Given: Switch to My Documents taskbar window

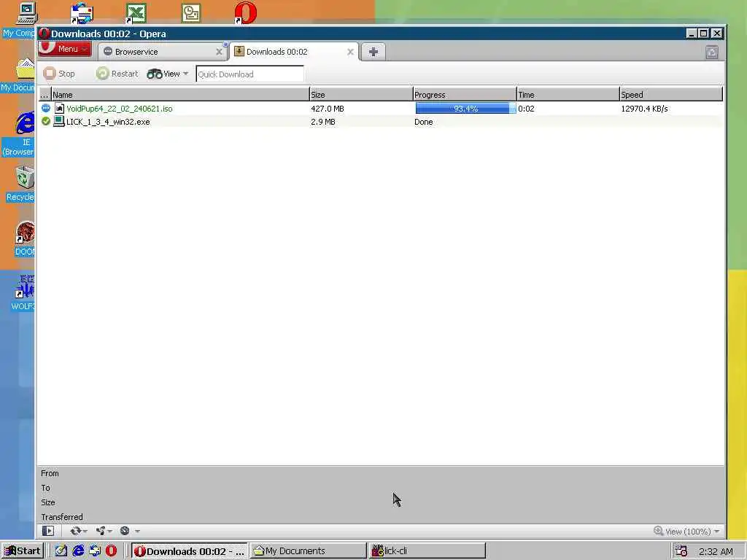Looking at the screenshot, I should (309, 551).
